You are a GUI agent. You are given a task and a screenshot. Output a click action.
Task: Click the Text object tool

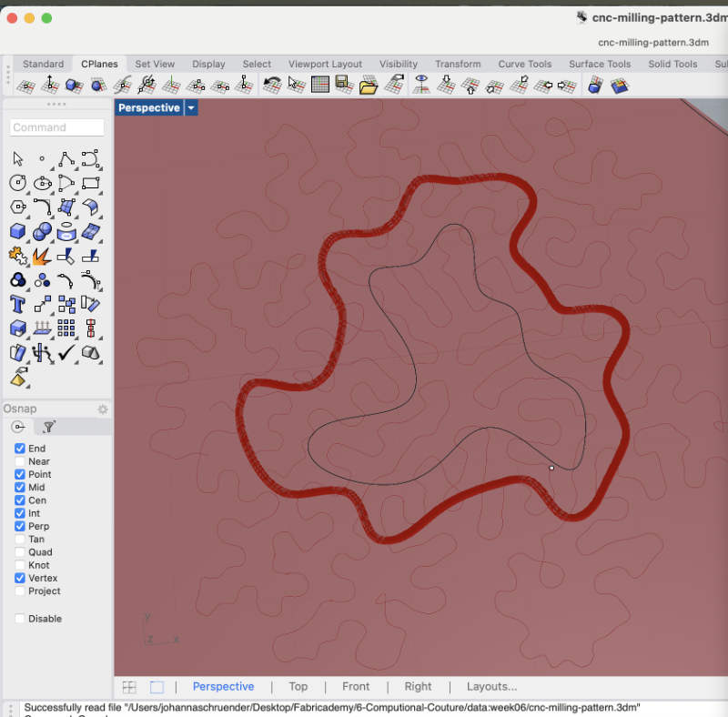[x=17, y=304]
